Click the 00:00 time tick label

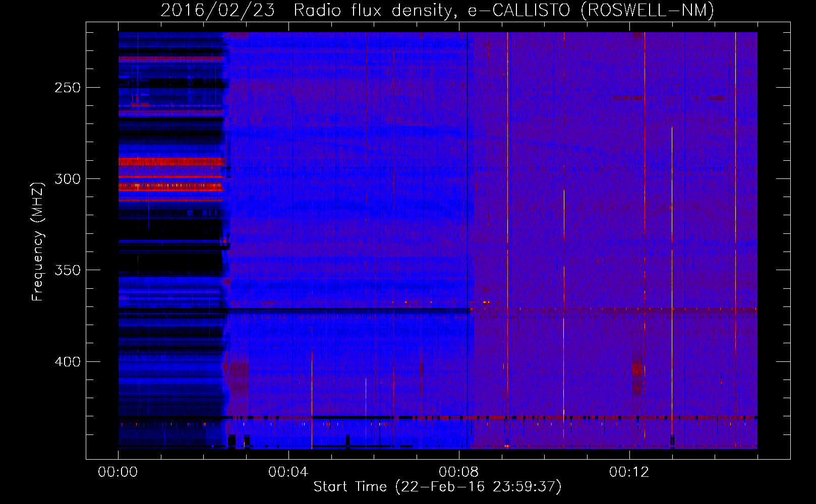point(118,472)
